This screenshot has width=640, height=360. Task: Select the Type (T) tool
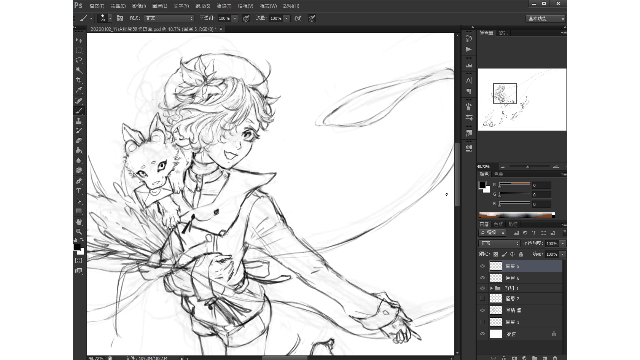pos(79,191)
